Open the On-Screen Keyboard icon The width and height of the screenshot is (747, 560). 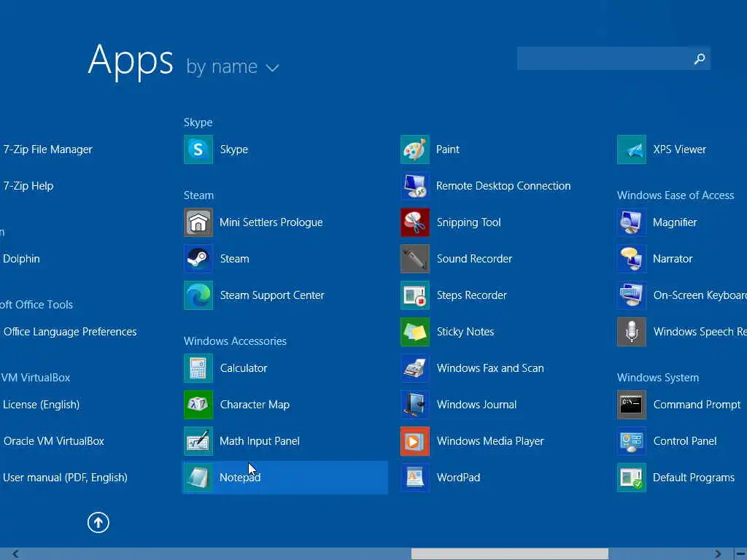pyautogui.click(x=632, y=295)
